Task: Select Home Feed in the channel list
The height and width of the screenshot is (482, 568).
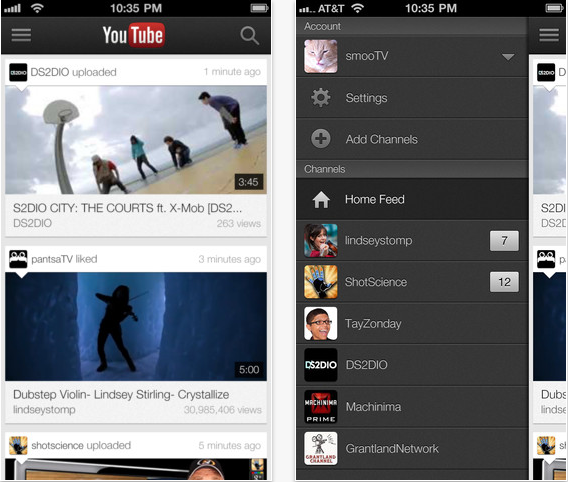Action: tap(412, 199)
